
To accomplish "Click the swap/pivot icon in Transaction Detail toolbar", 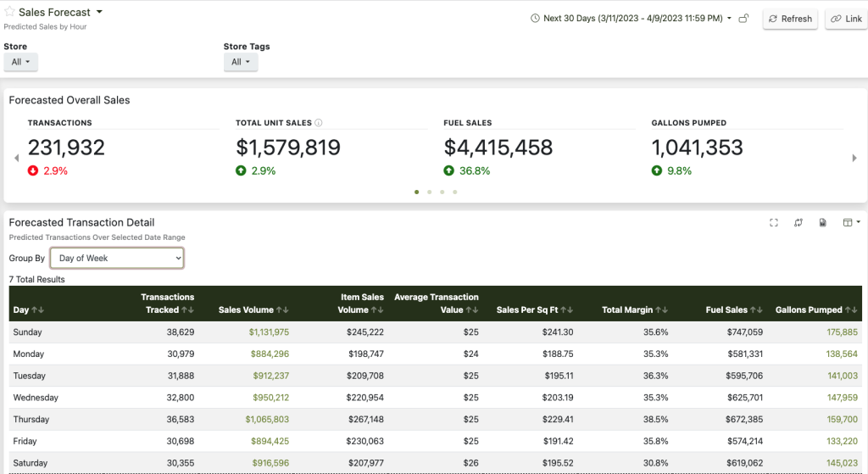I will [x=798, y=223].
